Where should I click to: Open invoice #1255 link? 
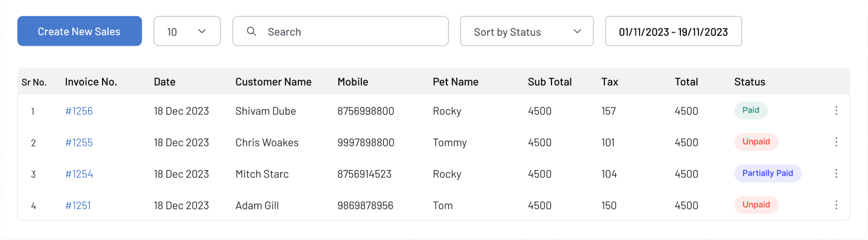point(79,143)
